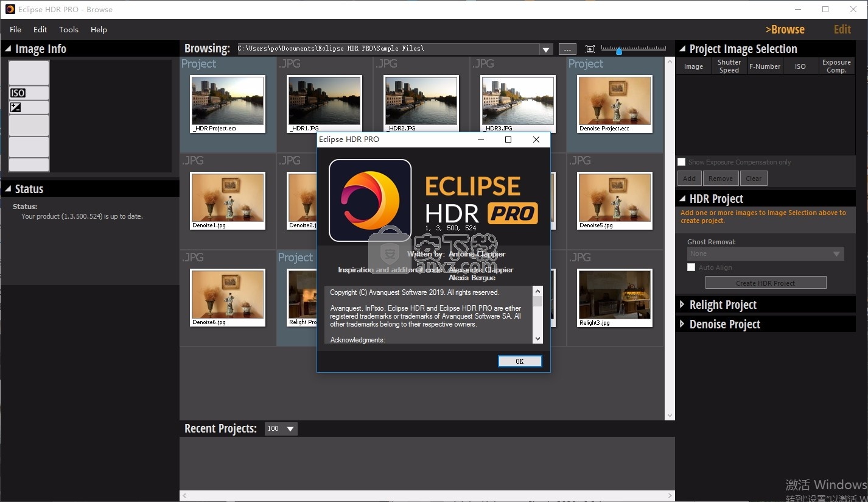Collapse the Project Image Selection panel
Image resolution: width=868 pixels, height=502 pixels.
coord(682,49)
